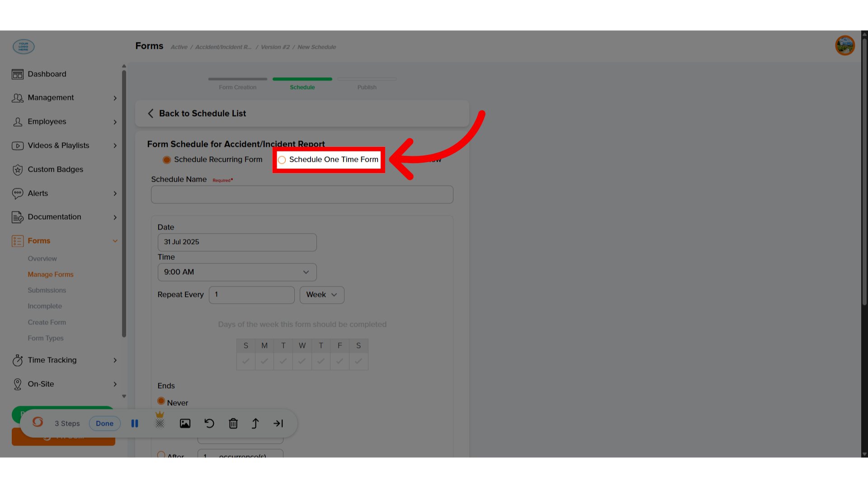Click the page vertical scrollbar
Image resolution: width=868 pixels, height=488 pixels.
(x=864, y=172)
